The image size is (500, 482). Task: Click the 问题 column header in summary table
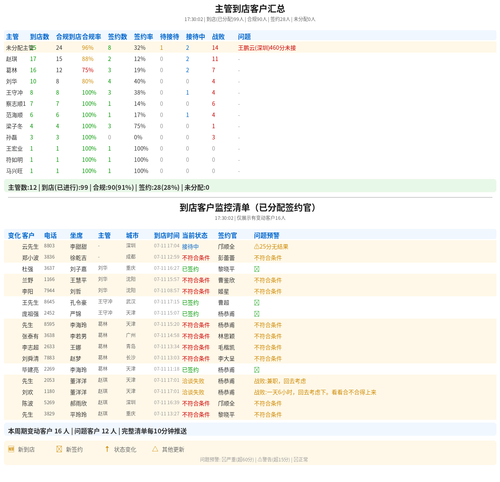[244, 37]
